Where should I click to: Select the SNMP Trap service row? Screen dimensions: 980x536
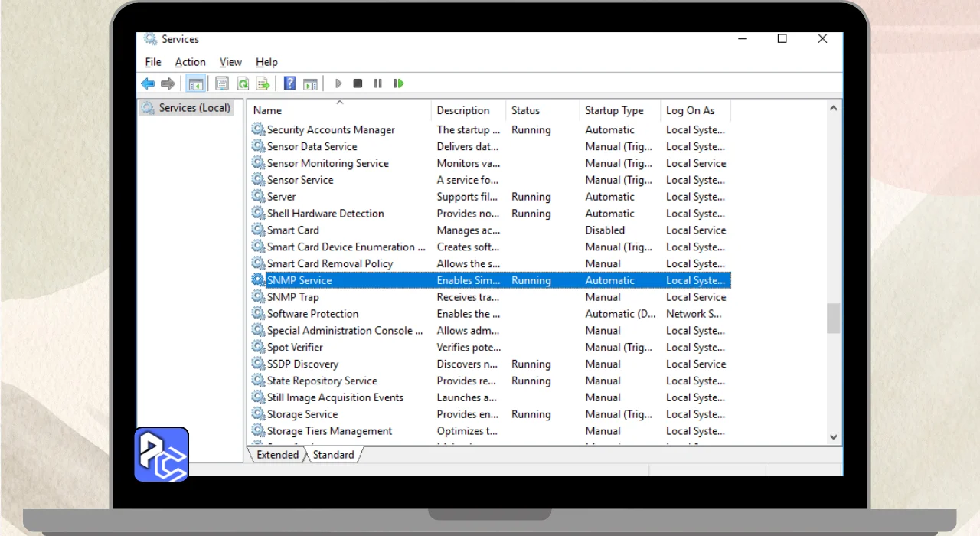click(x=293, y=297)
